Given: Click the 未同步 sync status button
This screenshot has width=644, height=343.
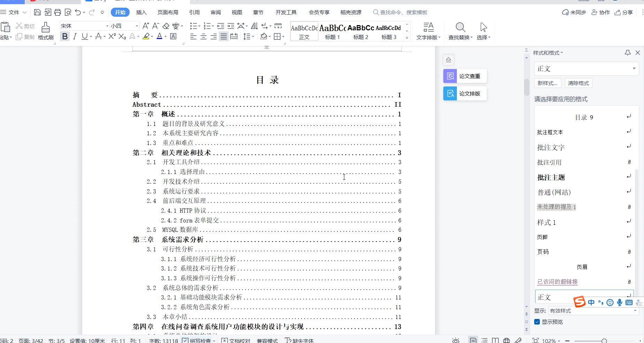Looking at the screenshot, I should [x=574, y=13].
